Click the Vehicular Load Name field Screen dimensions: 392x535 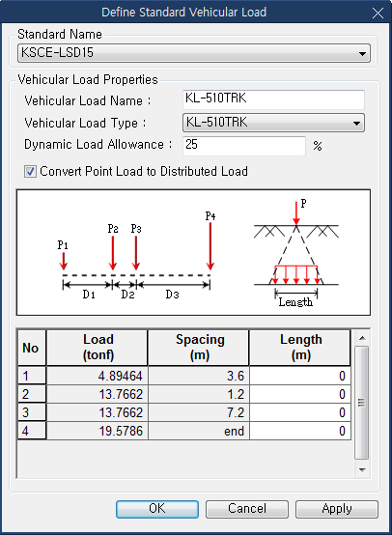point(273,99)
